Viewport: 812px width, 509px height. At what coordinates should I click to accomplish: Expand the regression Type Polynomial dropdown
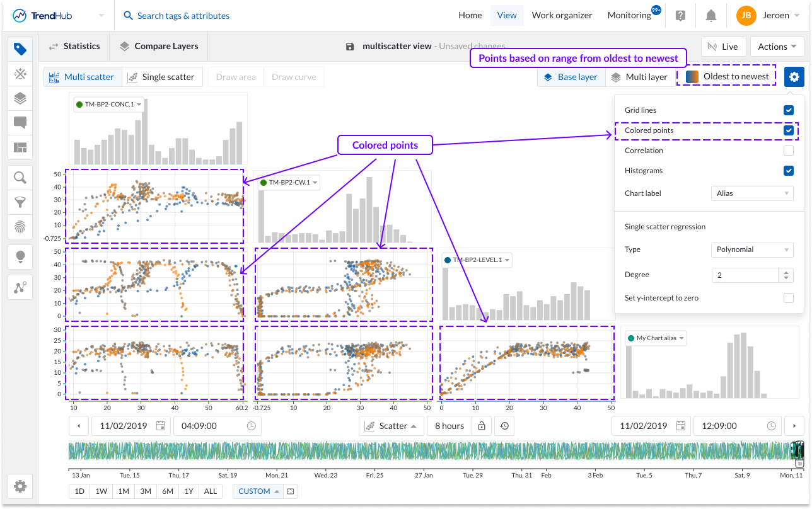pos(751,249)
